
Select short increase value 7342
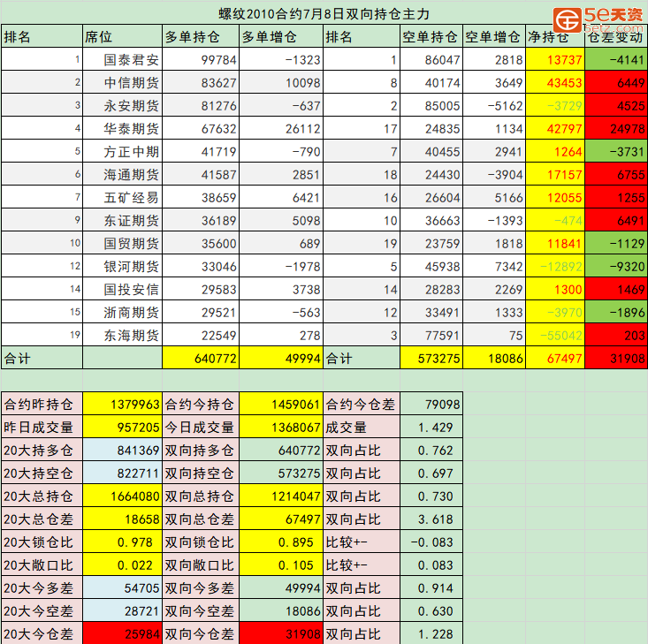[494, 267]
